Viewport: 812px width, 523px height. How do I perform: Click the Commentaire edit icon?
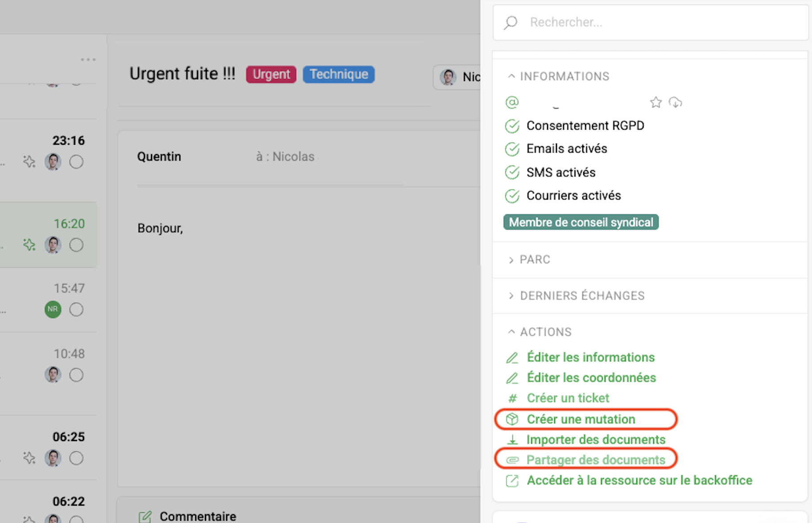click(145, 517)
